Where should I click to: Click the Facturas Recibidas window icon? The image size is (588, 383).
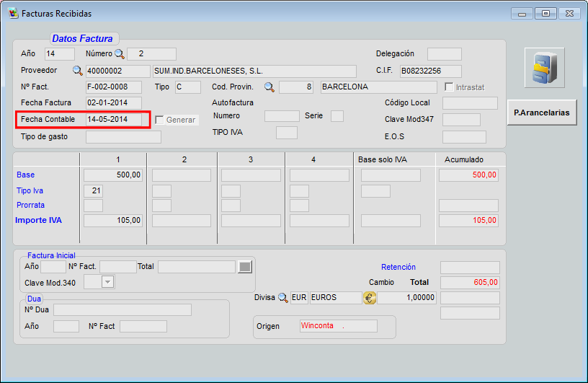tap(13, 14)
